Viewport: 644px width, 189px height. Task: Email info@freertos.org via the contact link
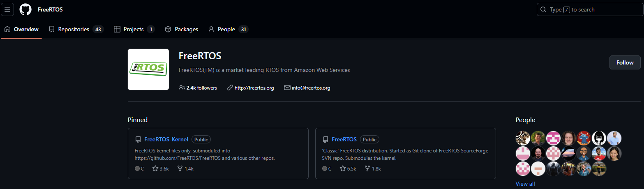[x=311, y=88]
